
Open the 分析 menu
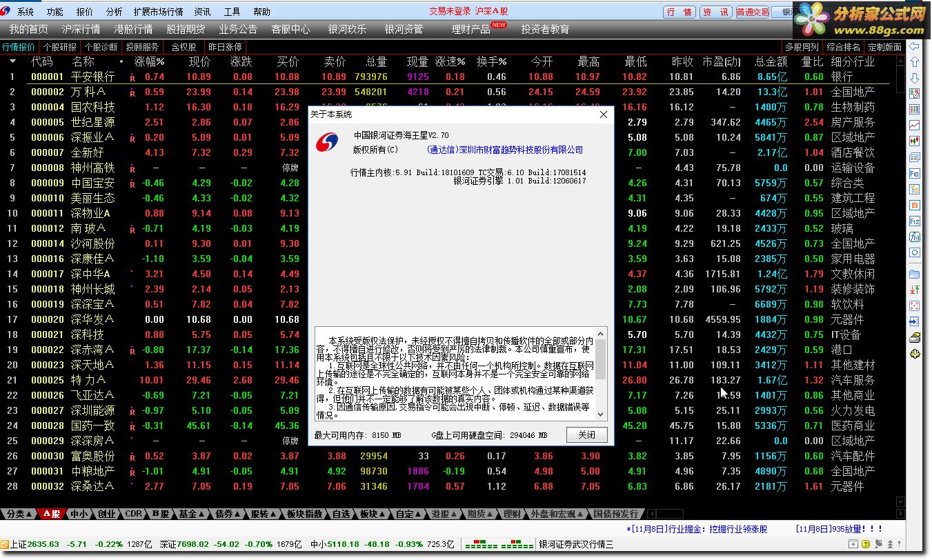click(x=115, y=12)
